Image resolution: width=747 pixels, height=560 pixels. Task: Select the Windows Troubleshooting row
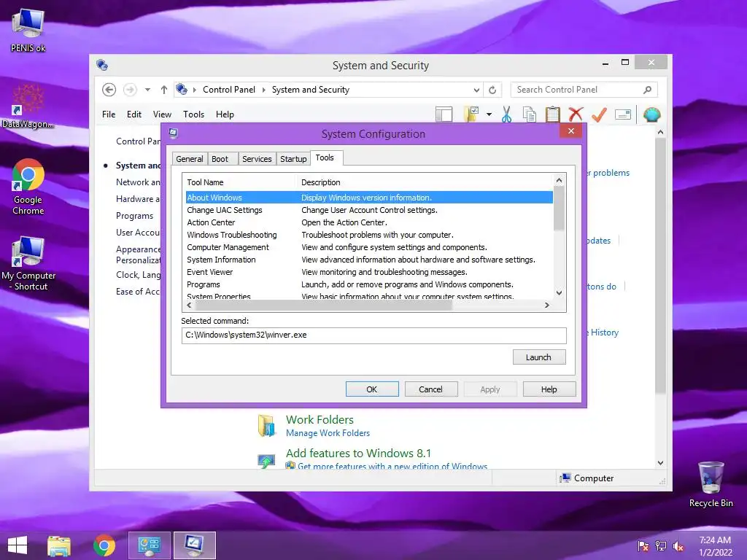[x=369, y=234]
